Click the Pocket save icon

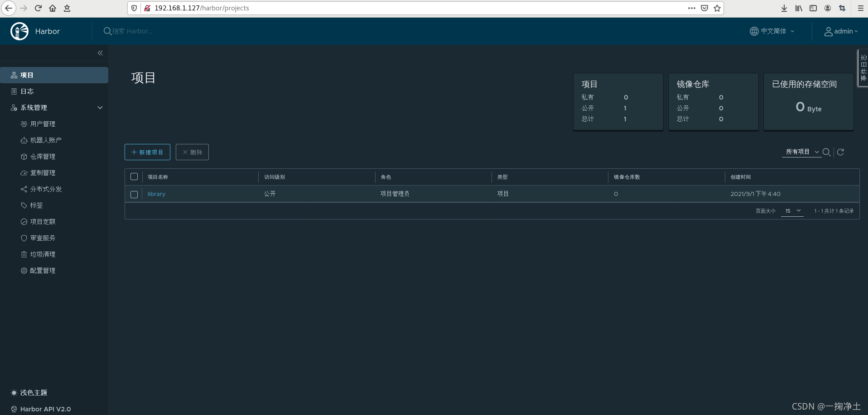(x=704, y=8)
